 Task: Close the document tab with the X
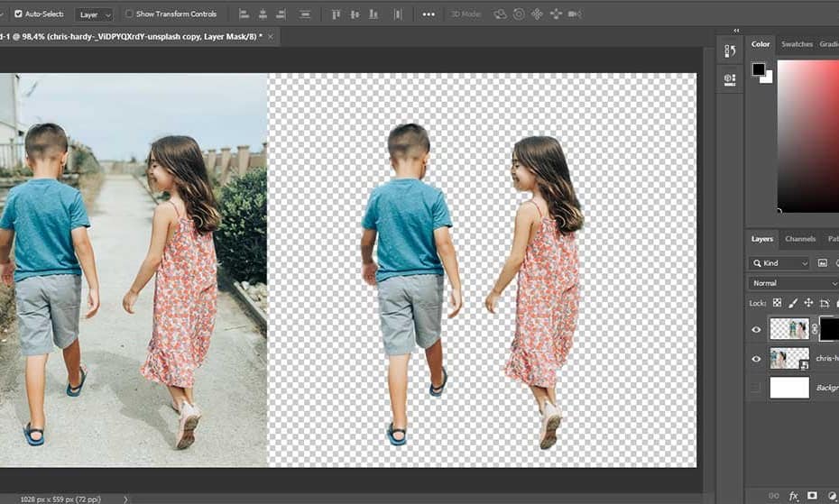click(271, 37)
